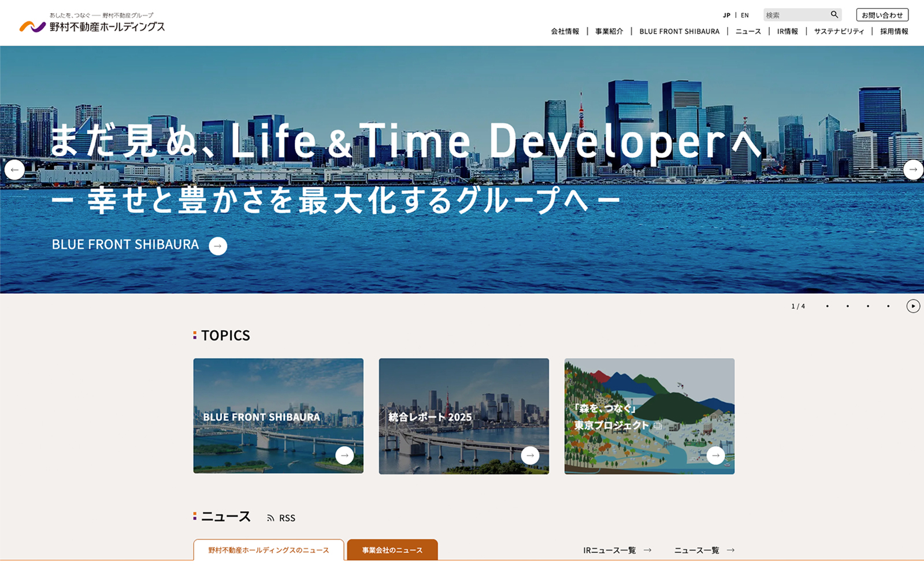Image resolution: width=924 pixels, height=577 pixels.
Task: Open 「森を、つなぐ」東京プロジェクト thumbnail
Action: coord(650,416)
